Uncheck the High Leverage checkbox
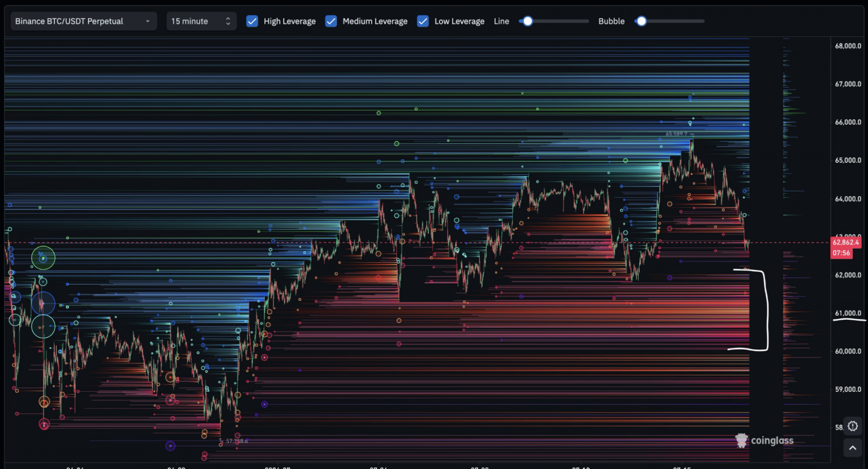 pos(252,21)
